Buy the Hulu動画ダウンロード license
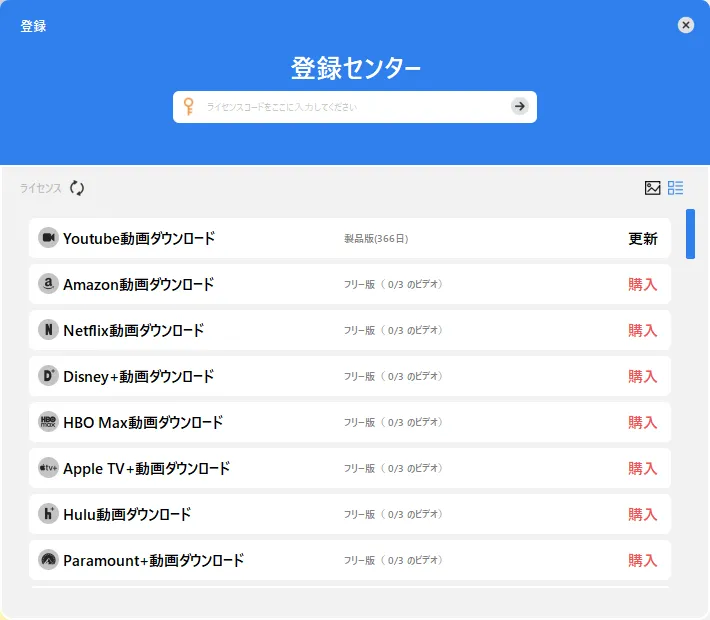This screenshot has height=620, width=710. click(642, 514)
